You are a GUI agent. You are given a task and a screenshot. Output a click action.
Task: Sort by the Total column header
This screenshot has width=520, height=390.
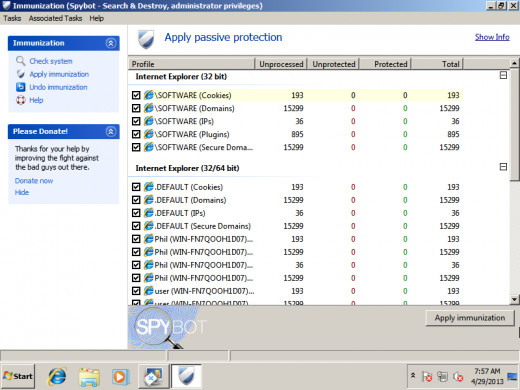click(x=437, y=64)
